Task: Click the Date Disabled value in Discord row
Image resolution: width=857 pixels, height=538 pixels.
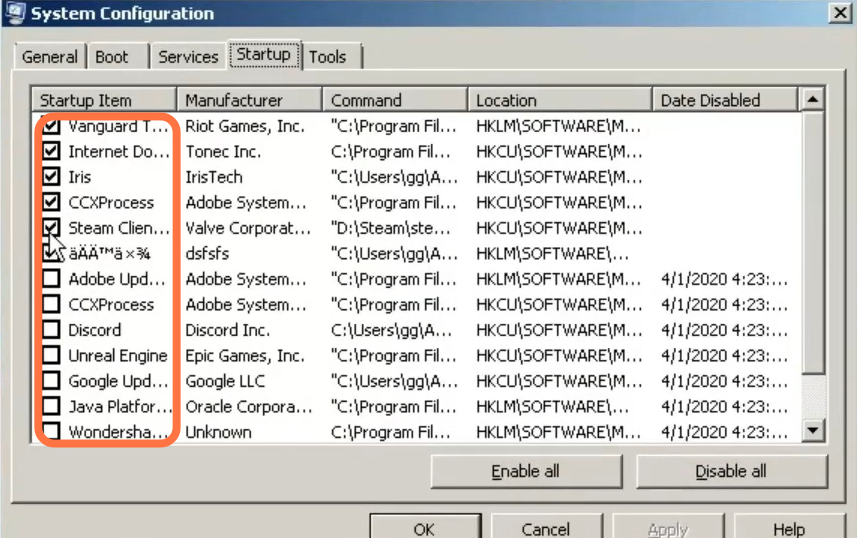Action: (724, 330)
